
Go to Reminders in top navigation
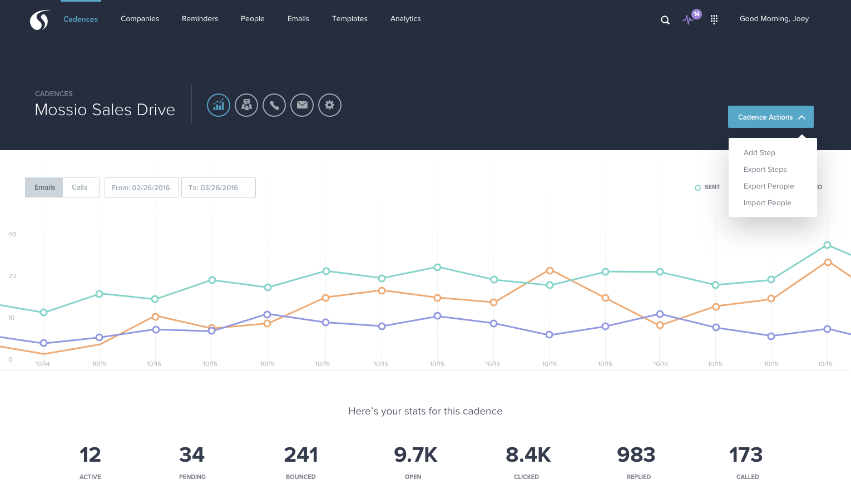(x=200, y=19)
